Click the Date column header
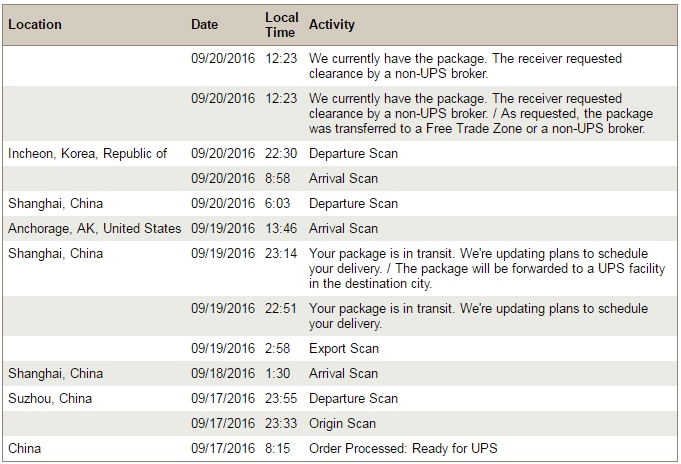Screen dimensions: 681x464 click(204, 25)
